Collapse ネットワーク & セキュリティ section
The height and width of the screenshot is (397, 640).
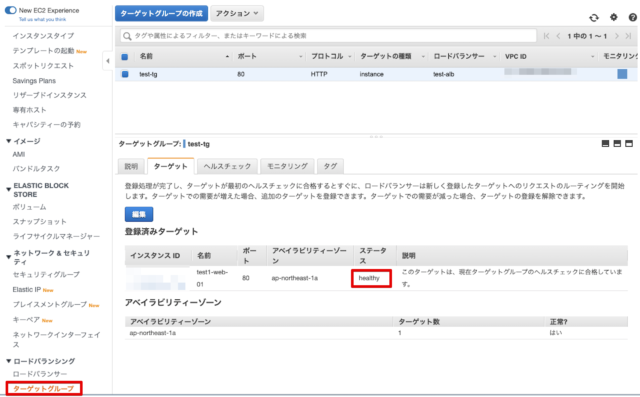9,257
